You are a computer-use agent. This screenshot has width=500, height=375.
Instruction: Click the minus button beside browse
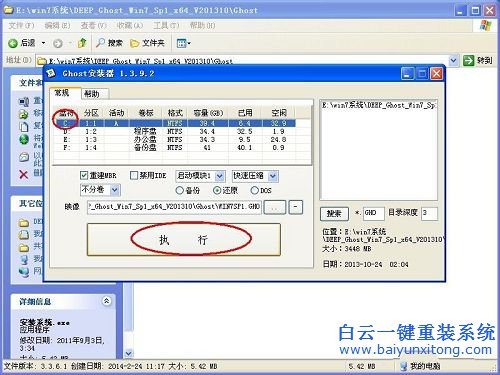coord(296,207)
